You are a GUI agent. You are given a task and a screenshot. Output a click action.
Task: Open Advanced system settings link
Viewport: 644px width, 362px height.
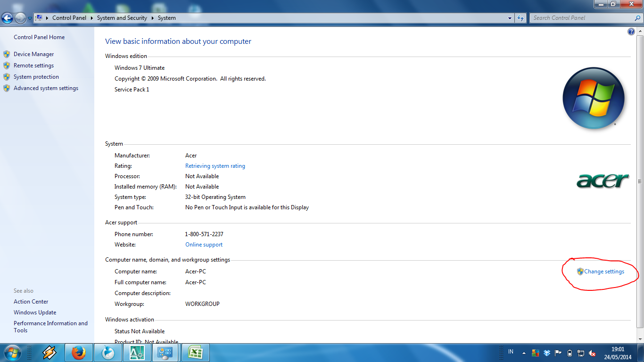pyautogui.click(x=46, y=88)
